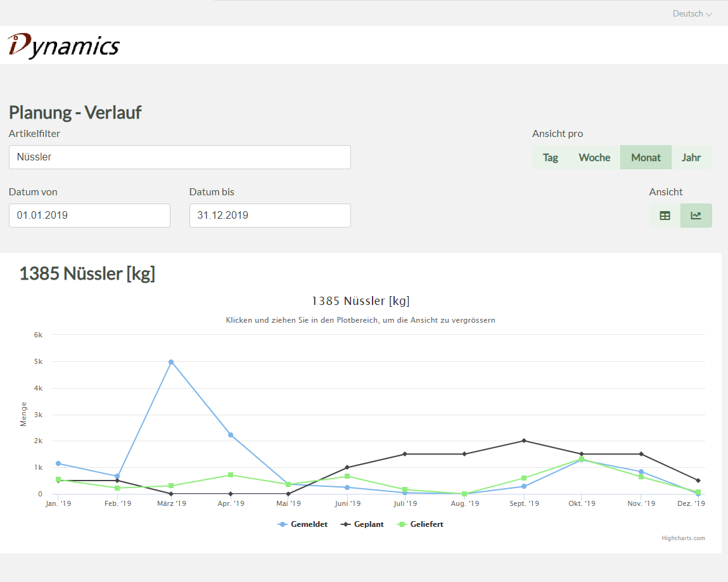Select the chart view icon
This screenshot has width=728, height=582.
(x=696, y=216)
